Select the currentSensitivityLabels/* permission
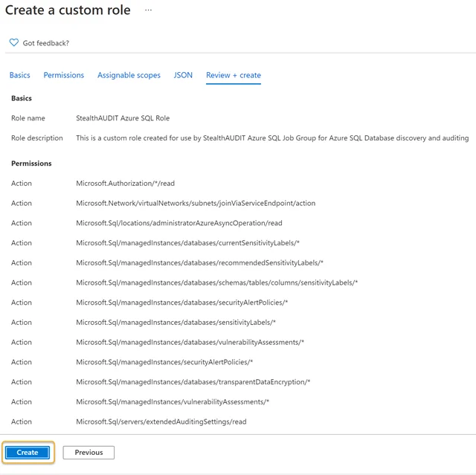The width and height of the screenshot is (476, 475). tap(187, 243)
